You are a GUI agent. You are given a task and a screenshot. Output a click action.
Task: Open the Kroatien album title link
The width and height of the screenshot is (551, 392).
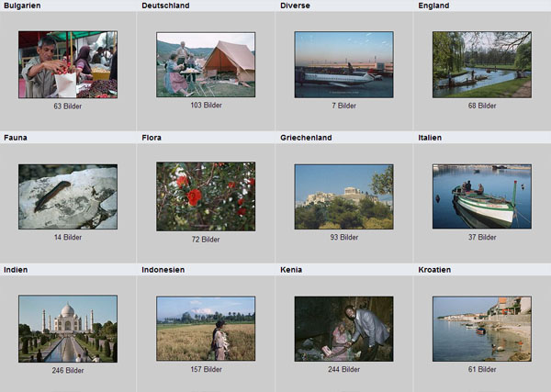(x=434, y=270)
